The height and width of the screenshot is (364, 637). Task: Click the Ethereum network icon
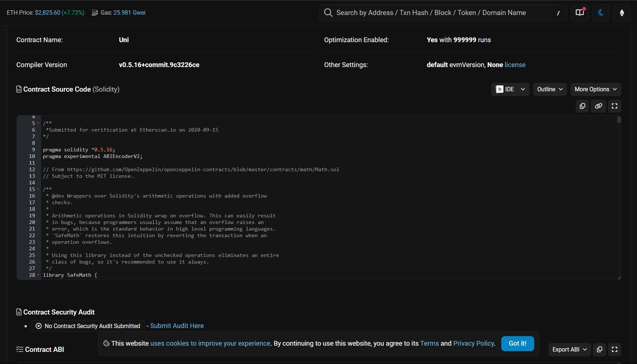pos(622,13)
